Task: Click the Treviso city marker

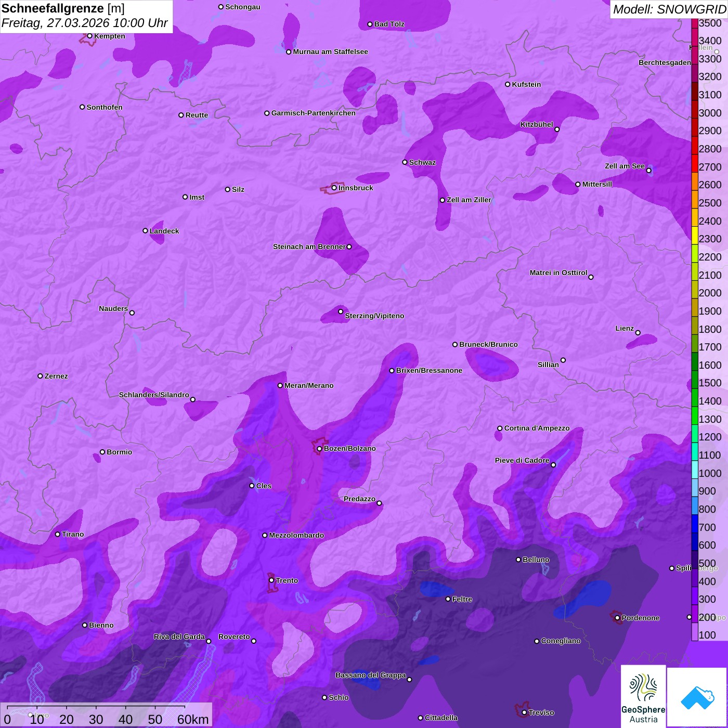Action: [524, 712]
